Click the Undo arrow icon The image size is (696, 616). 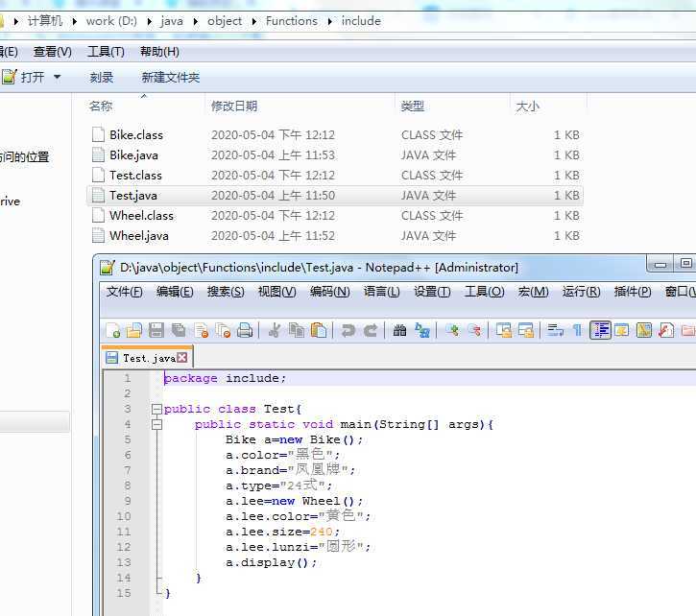pyautogui.click(x=348, y=330)
